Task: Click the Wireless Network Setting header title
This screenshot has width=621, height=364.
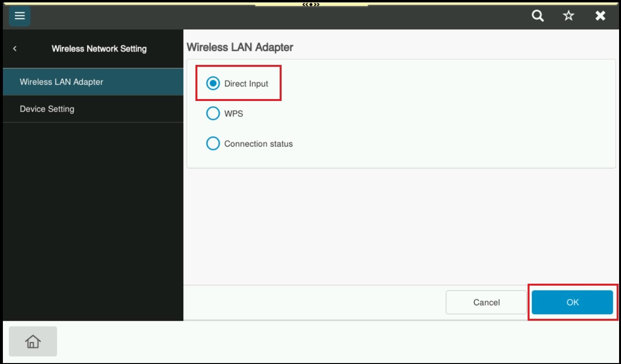Action: point(99,49)
